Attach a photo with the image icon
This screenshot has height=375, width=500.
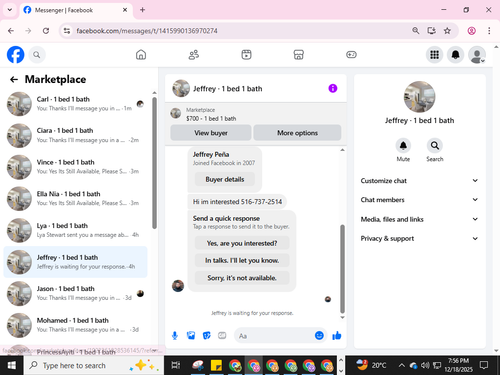click(191, 335)
